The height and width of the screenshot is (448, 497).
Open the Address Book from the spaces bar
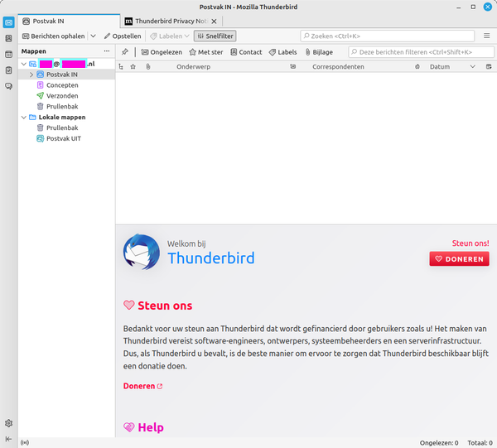[x=8, y=38]
